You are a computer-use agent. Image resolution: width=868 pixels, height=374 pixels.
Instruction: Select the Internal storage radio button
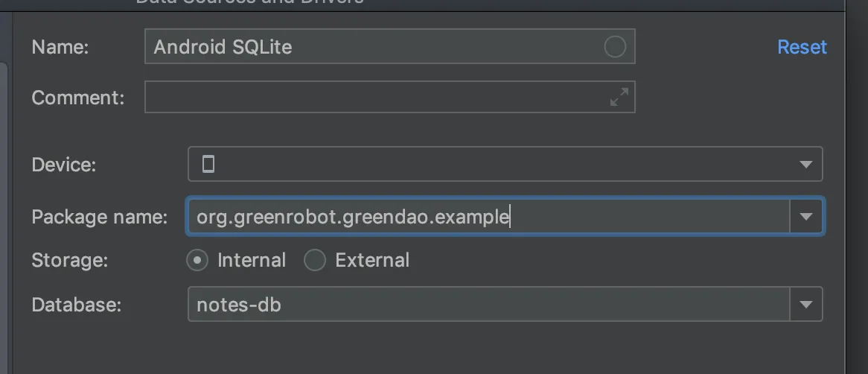197,260
